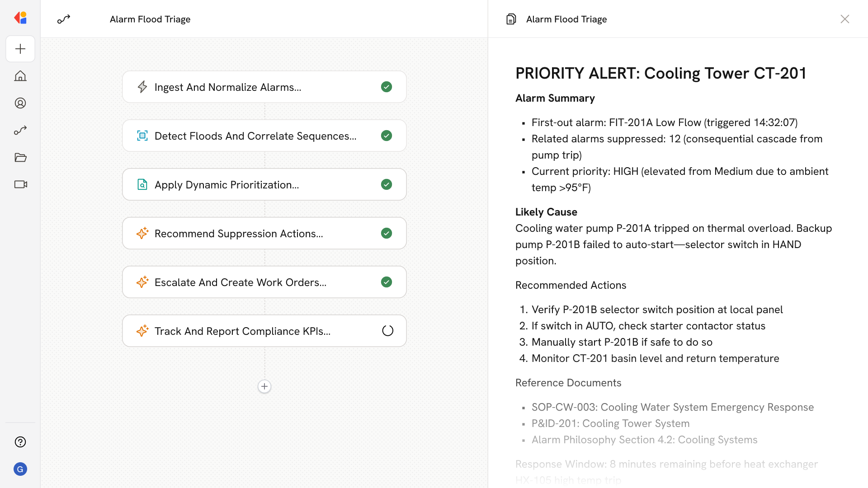Click the Alarm Flood Triage workflow title
This screenshot has width=868, height=488.
[150, 19]
